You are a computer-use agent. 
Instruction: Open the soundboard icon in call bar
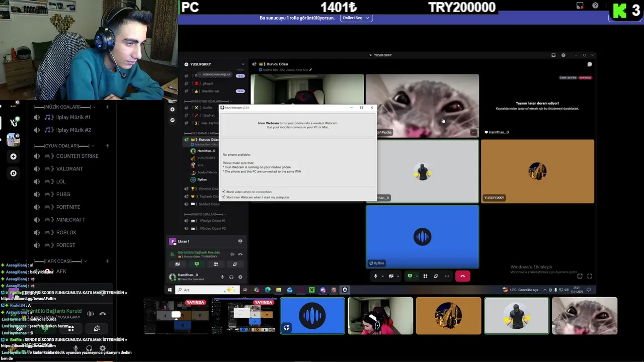[436, 276]
